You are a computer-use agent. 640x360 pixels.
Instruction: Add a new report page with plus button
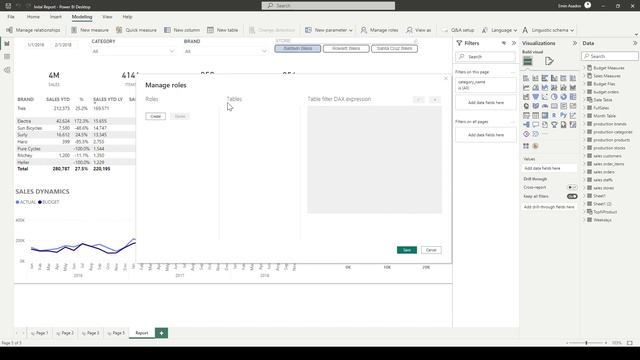(x=162, y=333)
